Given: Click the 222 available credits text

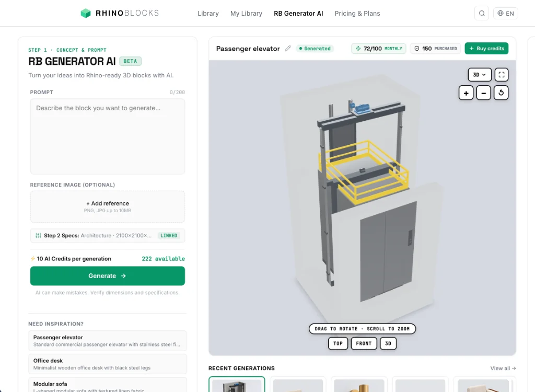Looking at the screenshot, I should [x=163, y=259].
